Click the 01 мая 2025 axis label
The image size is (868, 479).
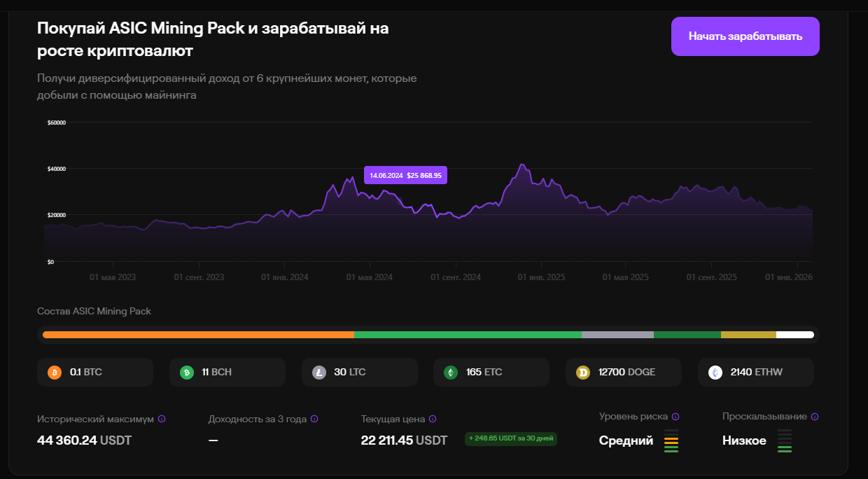click(626, 277)
